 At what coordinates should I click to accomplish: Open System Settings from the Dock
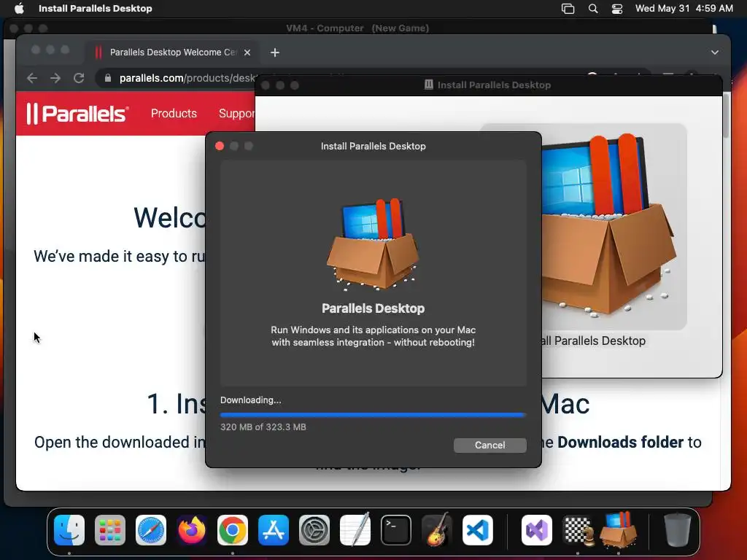[x=314, y=530]
